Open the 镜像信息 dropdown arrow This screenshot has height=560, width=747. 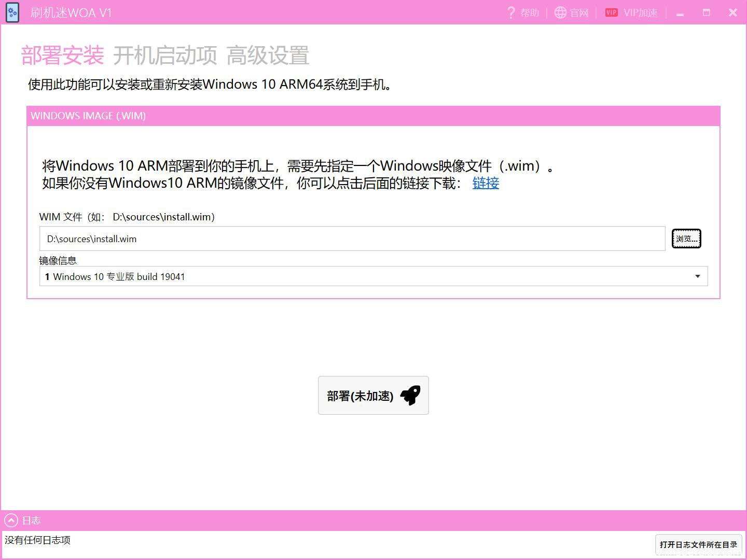pyautogui.click(x=697, y=276)
